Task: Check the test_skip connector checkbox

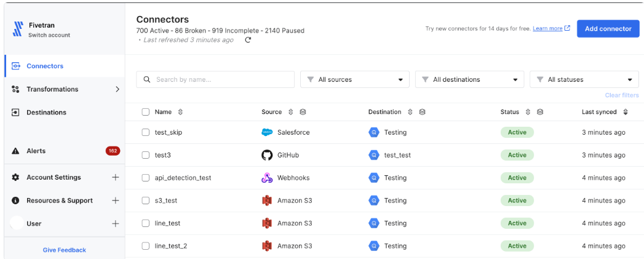Action: (x=145, y=132)
